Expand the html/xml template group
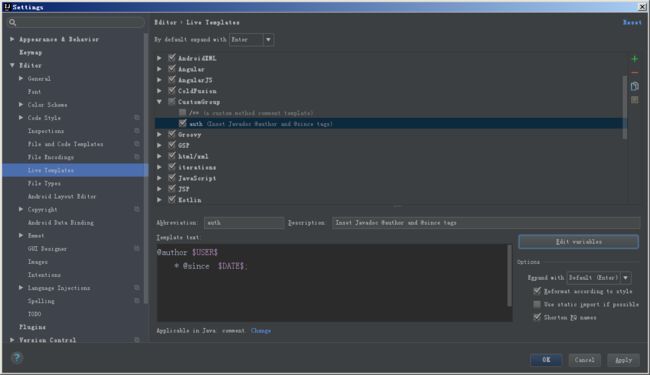The height and width of the screenshot is (375, 650). [160, 156]
